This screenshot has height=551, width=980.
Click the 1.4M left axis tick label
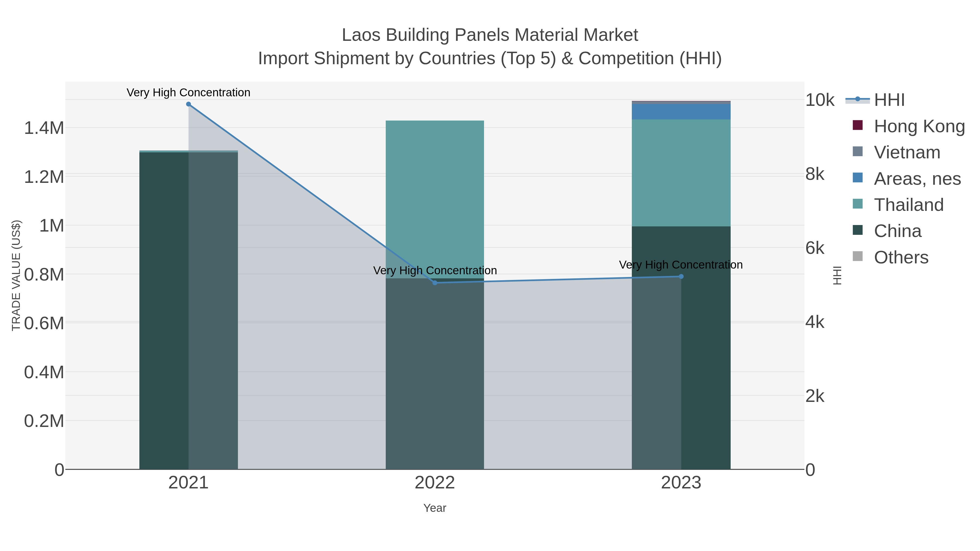(44, 128)
